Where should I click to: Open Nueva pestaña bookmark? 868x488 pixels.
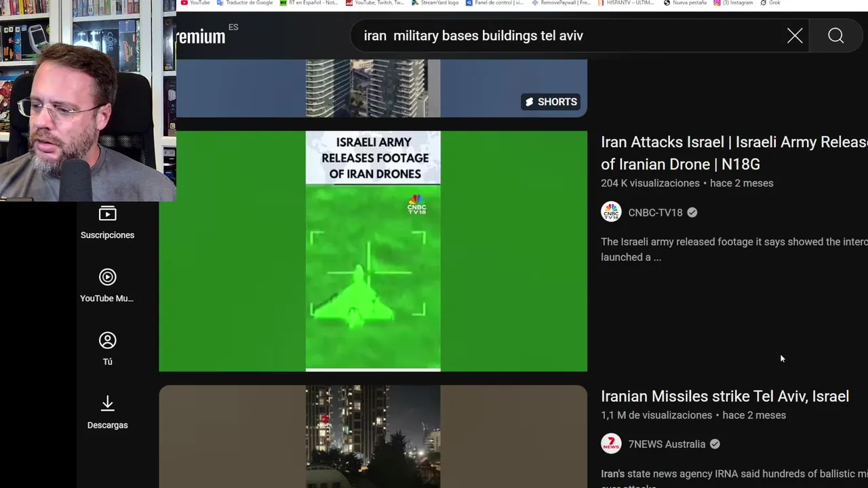[685, 3]
